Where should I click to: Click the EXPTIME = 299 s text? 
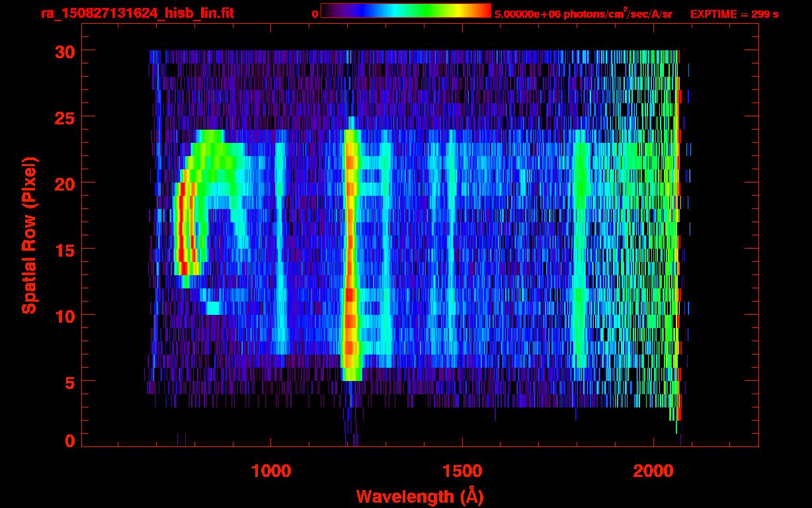pos(734,13)
